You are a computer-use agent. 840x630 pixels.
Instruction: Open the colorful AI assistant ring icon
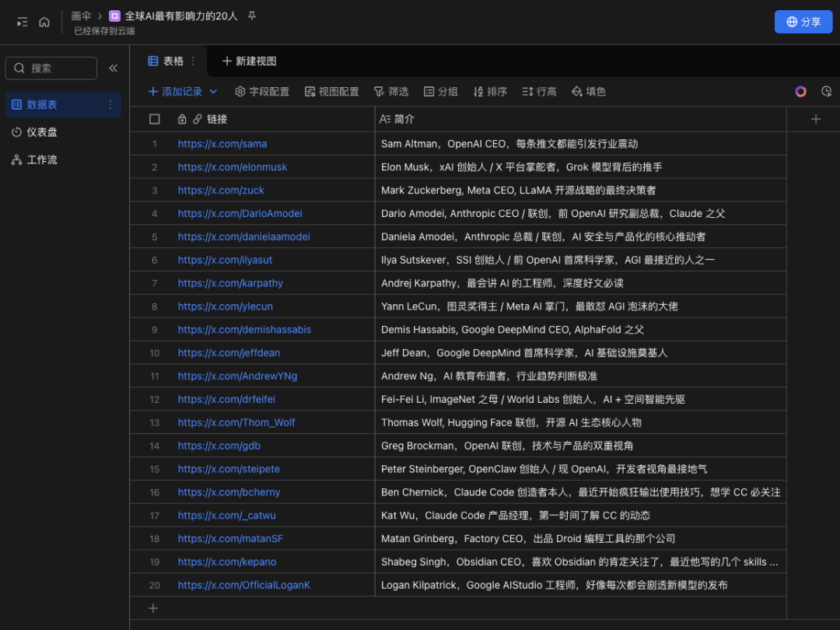tap(801, 92)
